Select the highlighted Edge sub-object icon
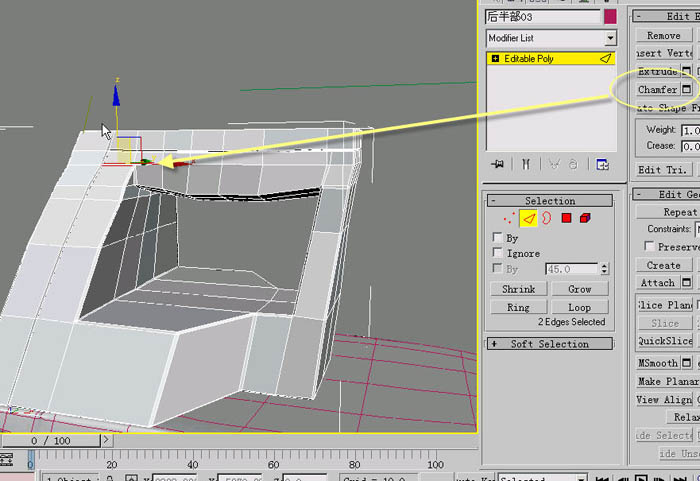This screenshot has width=700, height=481. coord(529,218)
